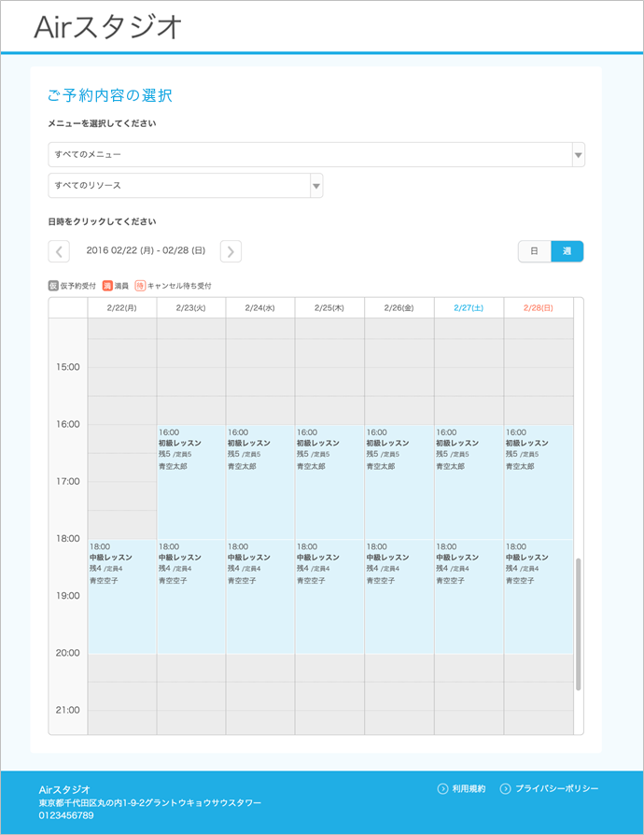
Task: Click the 15:00 time label
Action: click(67, 367)
